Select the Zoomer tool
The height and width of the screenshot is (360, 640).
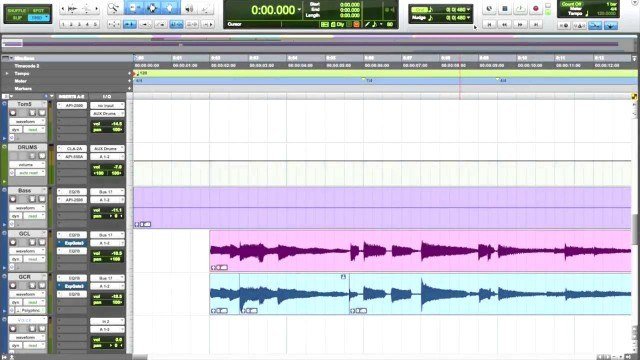[x=114, y=8]
